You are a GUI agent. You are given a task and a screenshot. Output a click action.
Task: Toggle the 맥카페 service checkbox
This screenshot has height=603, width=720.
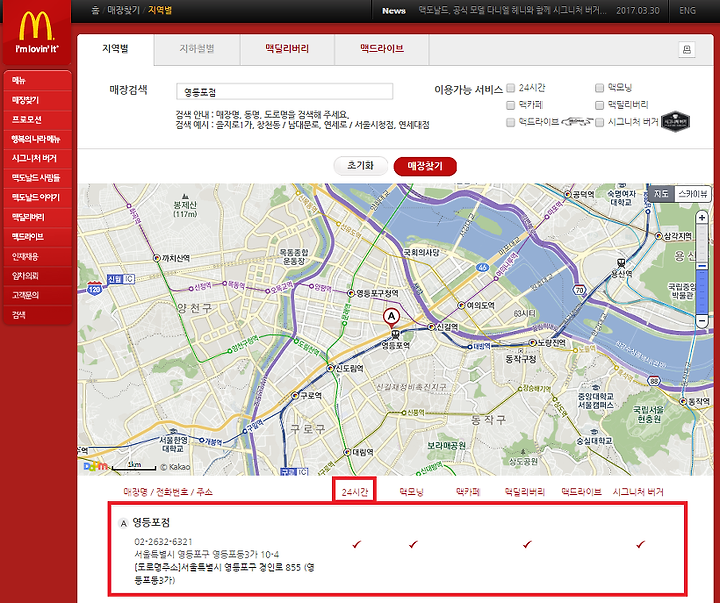coord(510,105)
